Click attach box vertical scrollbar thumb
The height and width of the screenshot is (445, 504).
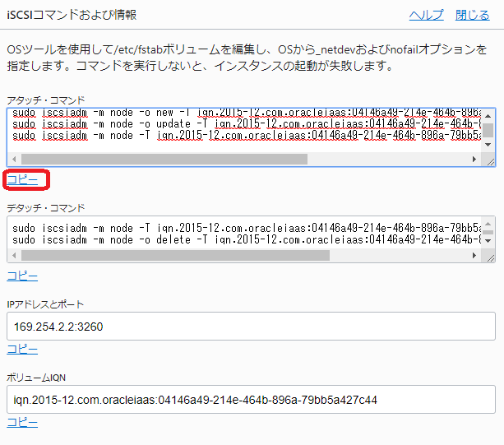click(488, 128)
